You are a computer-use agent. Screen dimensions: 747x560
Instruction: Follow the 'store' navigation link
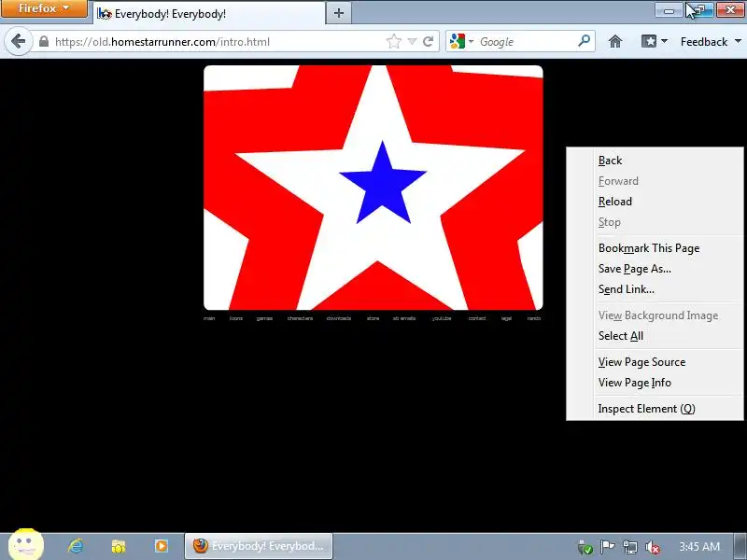tap(373, 318)
